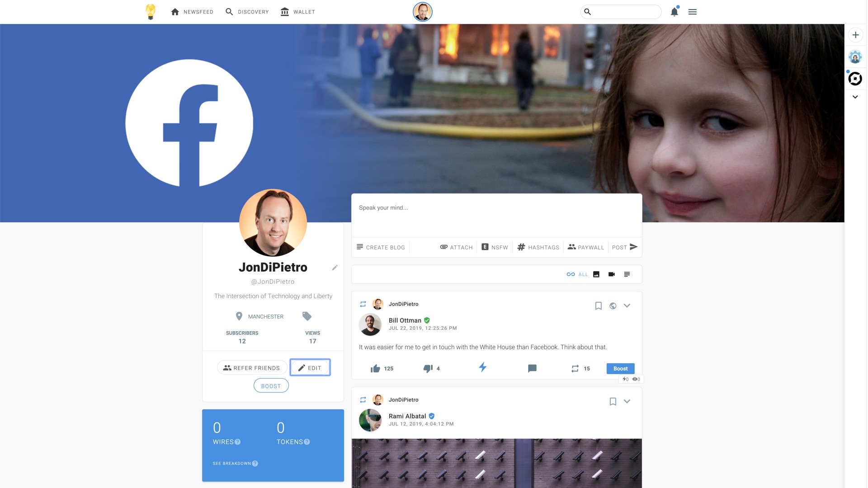Click Bill Ottman's verified badge
This screenshot has width=868, height=488.
427,320
